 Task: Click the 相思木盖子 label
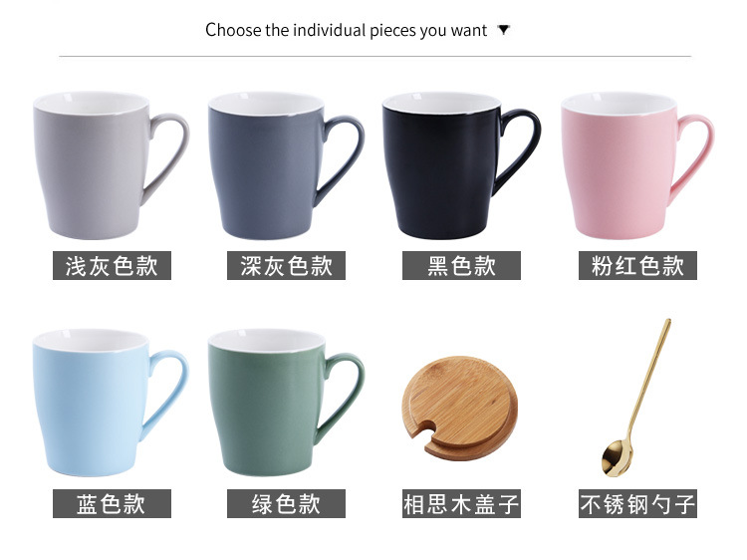(461, 503)
